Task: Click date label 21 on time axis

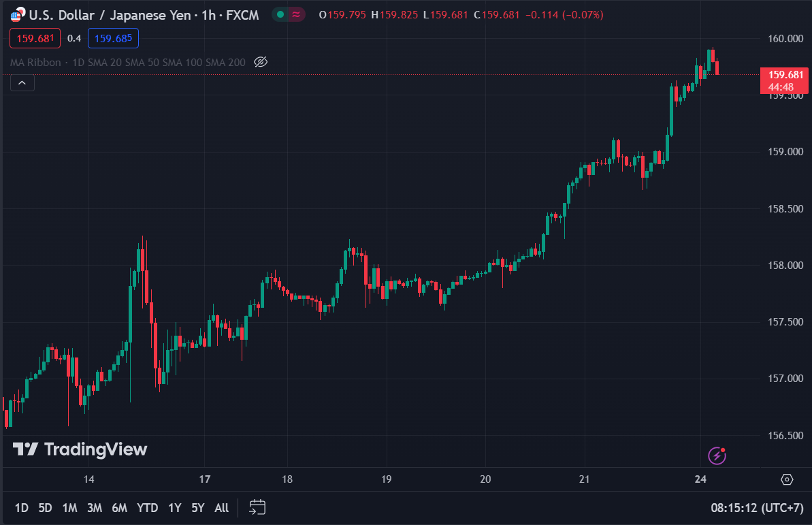Action: pos(584,479)
